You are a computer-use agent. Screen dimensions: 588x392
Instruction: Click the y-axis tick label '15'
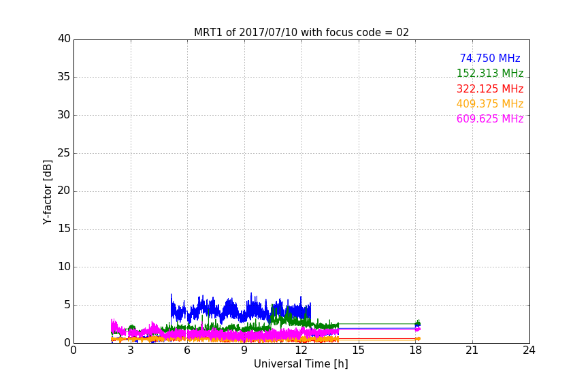tap(64, 229)
